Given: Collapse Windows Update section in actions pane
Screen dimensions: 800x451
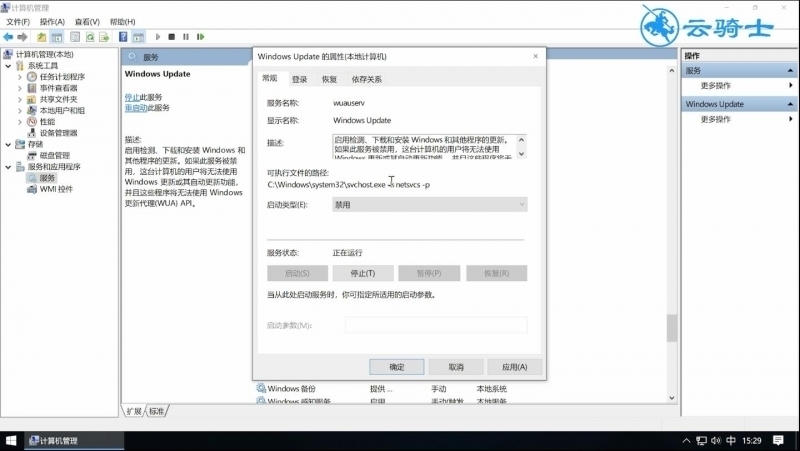Looking at the screenshot, I should pyautogui.click(x=790, y=104).
